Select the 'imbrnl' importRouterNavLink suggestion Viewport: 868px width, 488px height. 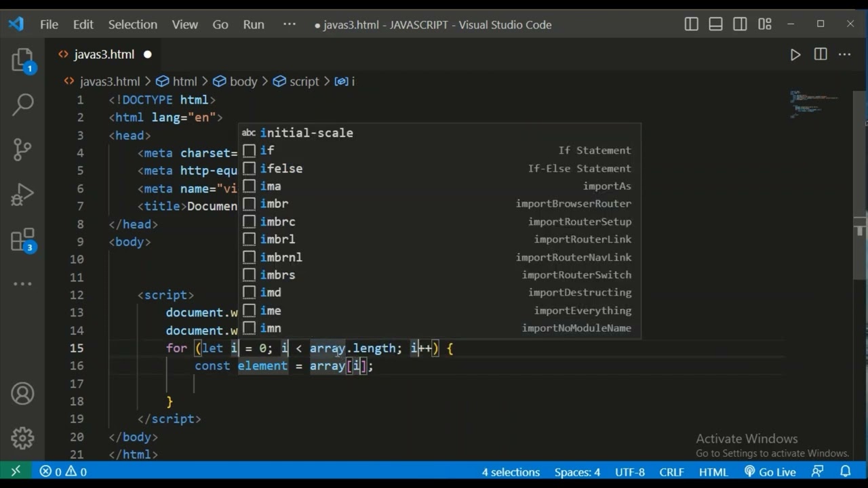click(439, 257)
